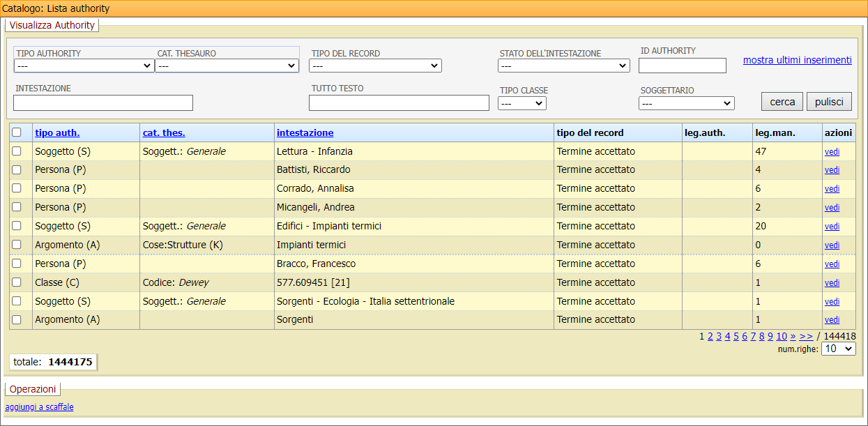The height and width of the screenshot is (426, 868).
Task: Focus the Intestazione text field
Action: (x=103, y=103)
